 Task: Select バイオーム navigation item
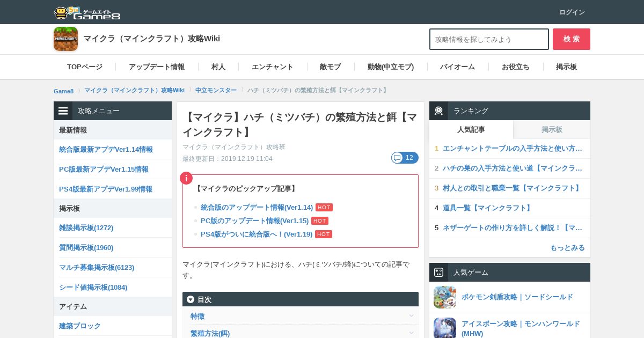pyautogui.click(x=458, y=67)
